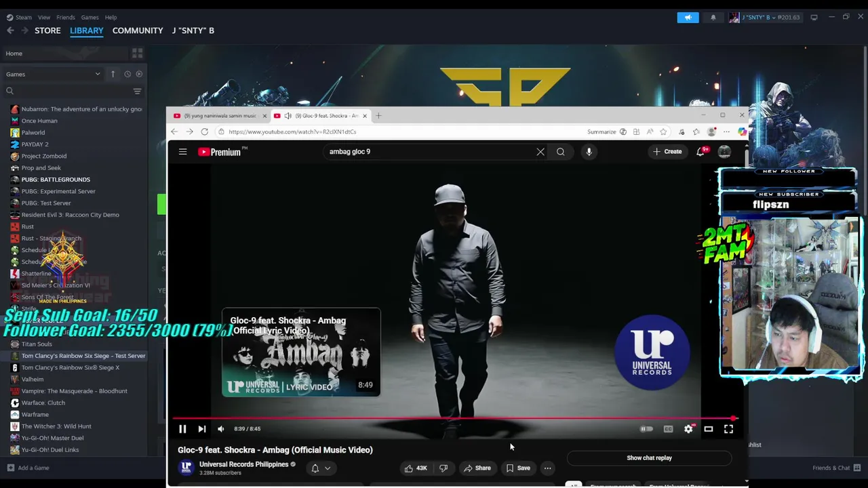Run the YouTube search magnifier button
868x488 pixels.
(561, 152)
